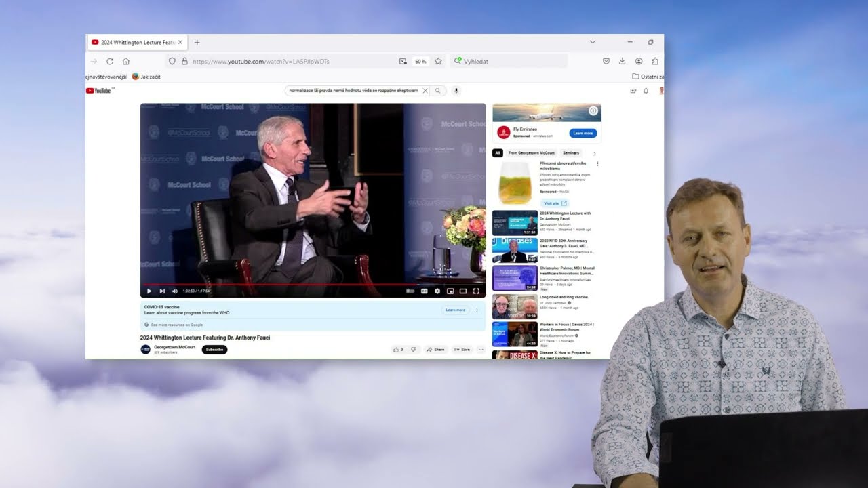Screen dimensions: 868x488
Task: Reset the 60% zoom level
Action: pyautogui.click(x=420, y=61)
